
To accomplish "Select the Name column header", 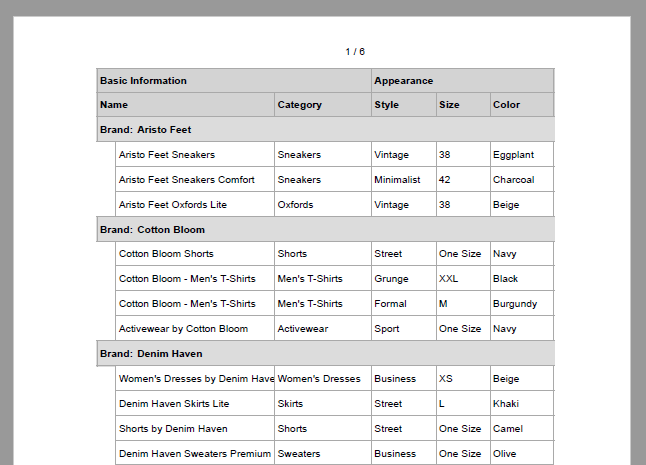I will [x=186, y=105].
